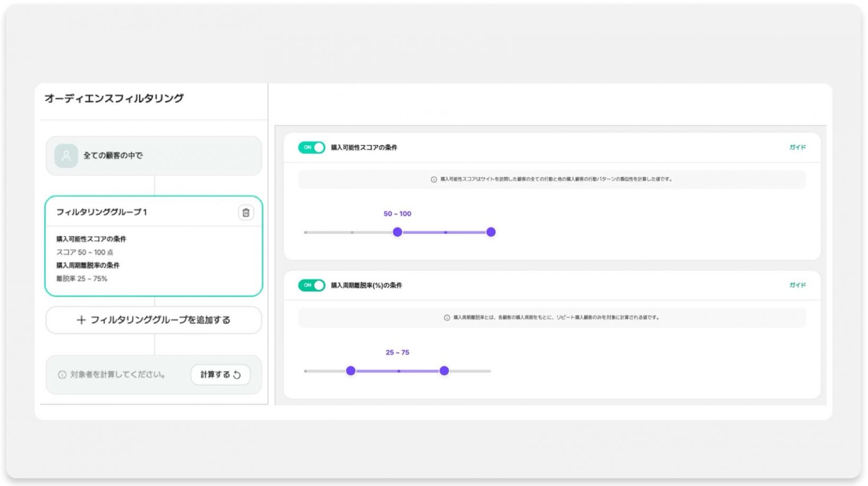Image resolution: width=868 pixels, height=486 pixels.
Task: Click the info icon in the 購入可能性スコア description
Action: pyautogui.click(x=433, y=179)
